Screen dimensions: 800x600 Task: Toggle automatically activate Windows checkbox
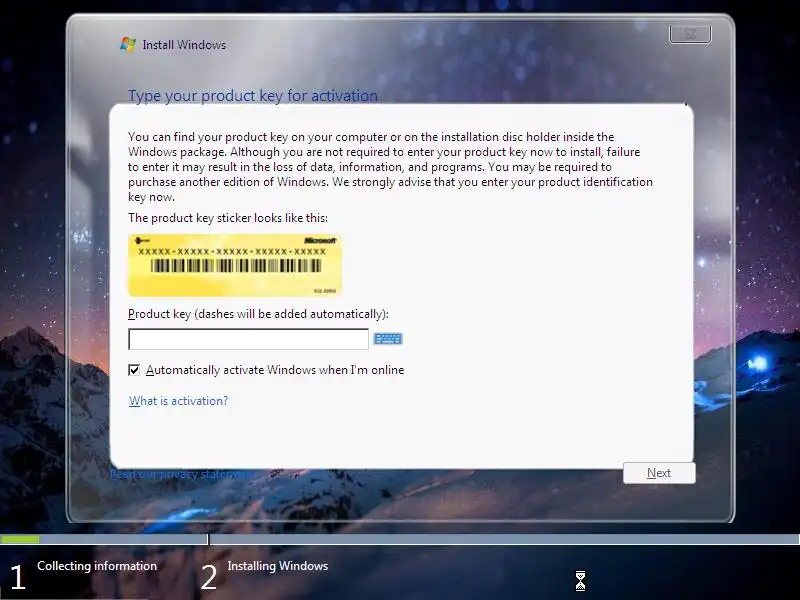click(134, 370)
